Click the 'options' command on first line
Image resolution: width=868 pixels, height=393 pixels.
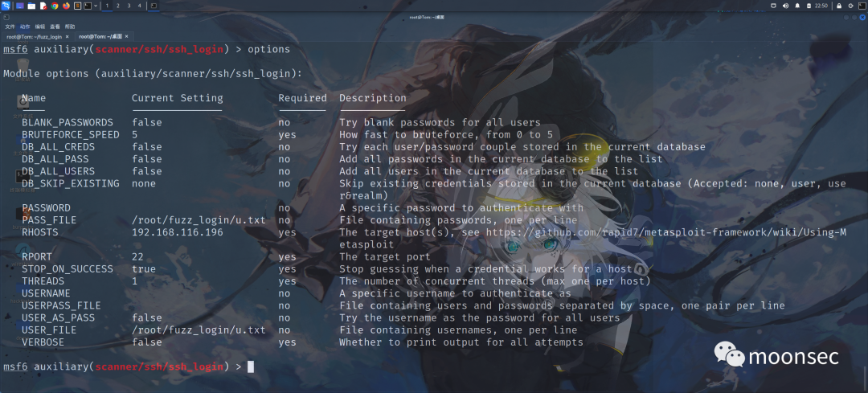pyautogui.click(x=269, y=49)
